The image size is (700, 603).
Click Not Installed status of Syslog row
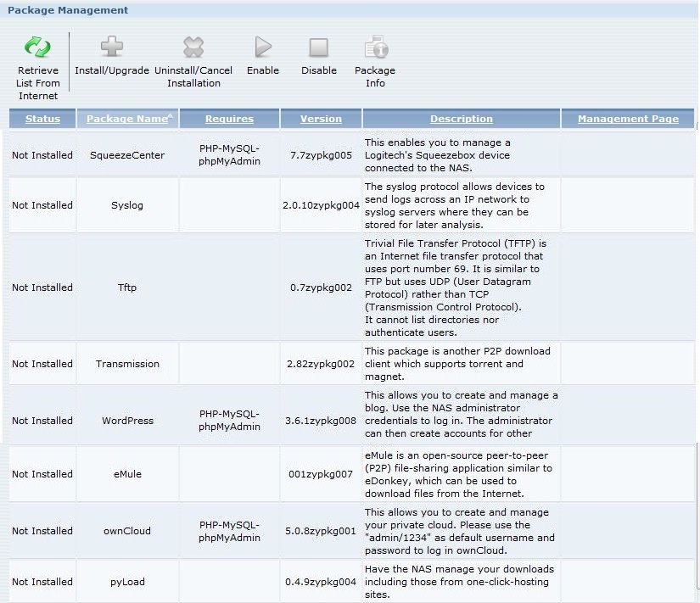pos(42,205)
